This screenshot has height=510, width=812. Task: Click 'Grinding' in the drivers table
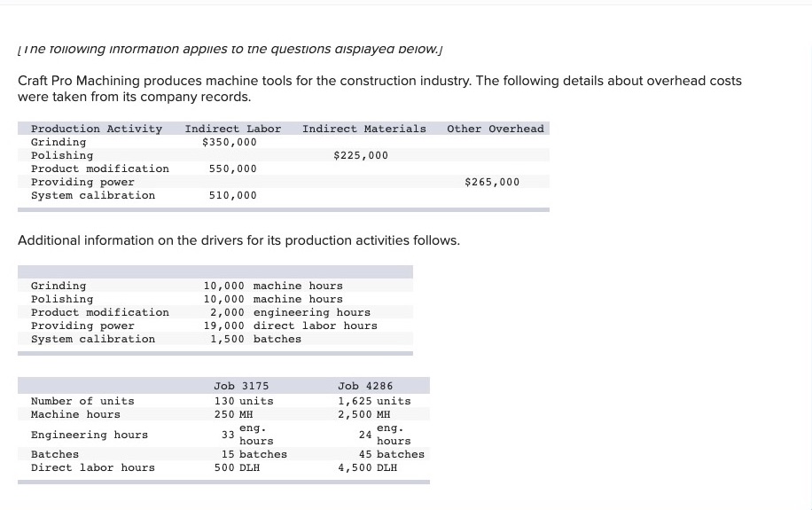click(59, 286)
